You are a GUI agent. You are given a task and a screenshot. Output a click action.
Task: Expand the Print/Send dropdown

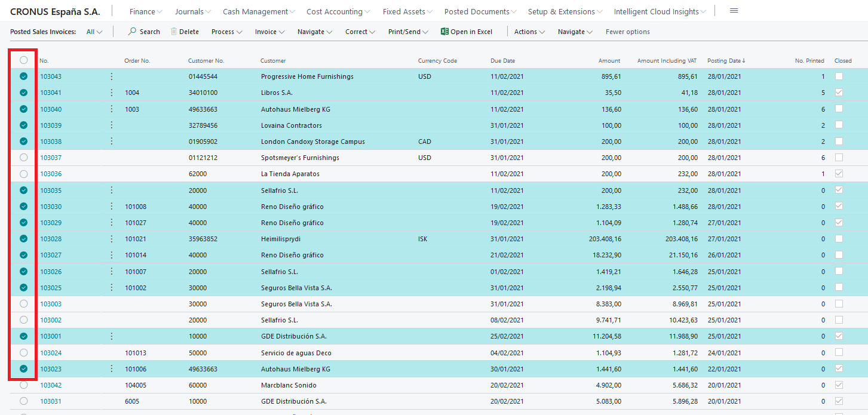pos(409,32)
